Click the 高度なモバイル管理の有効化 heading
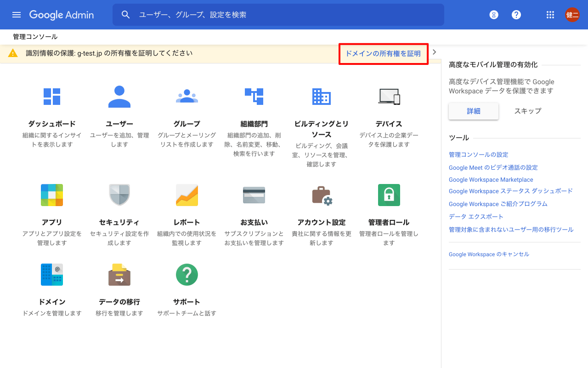 pos(493,65)
